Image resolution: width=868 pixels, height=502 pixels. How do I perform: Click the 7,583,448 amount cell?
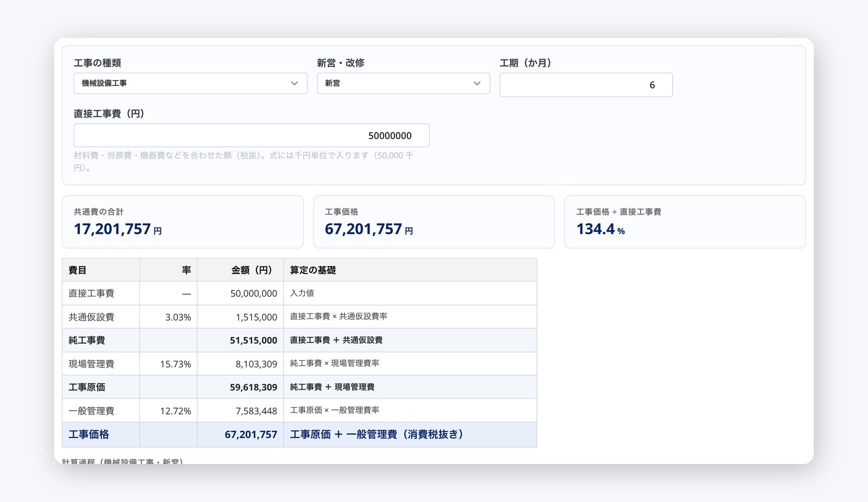[x=240, y=411]
